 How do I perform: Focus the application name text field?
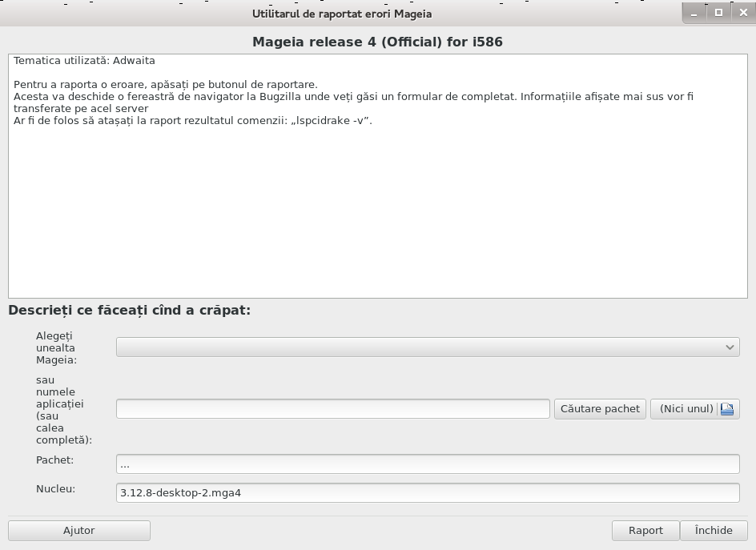tap(332, 409)
